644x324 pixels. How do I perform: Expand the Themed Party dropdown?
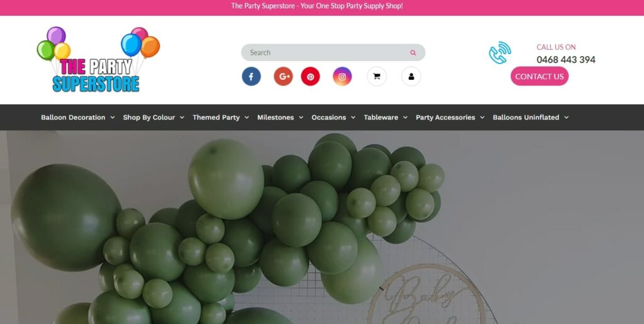pyautogui.click(x=221, y=118)
